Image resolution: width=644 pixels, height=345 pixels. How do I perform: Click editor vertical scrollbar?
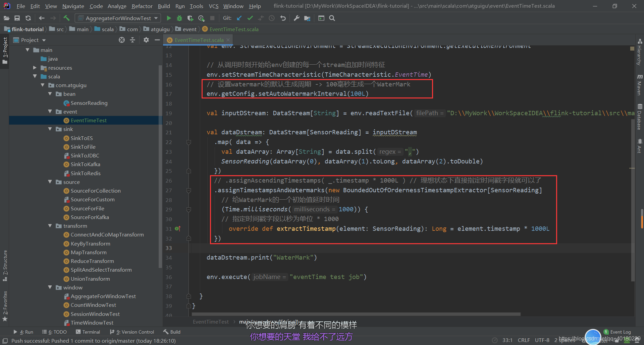click(x=633, y=200)
